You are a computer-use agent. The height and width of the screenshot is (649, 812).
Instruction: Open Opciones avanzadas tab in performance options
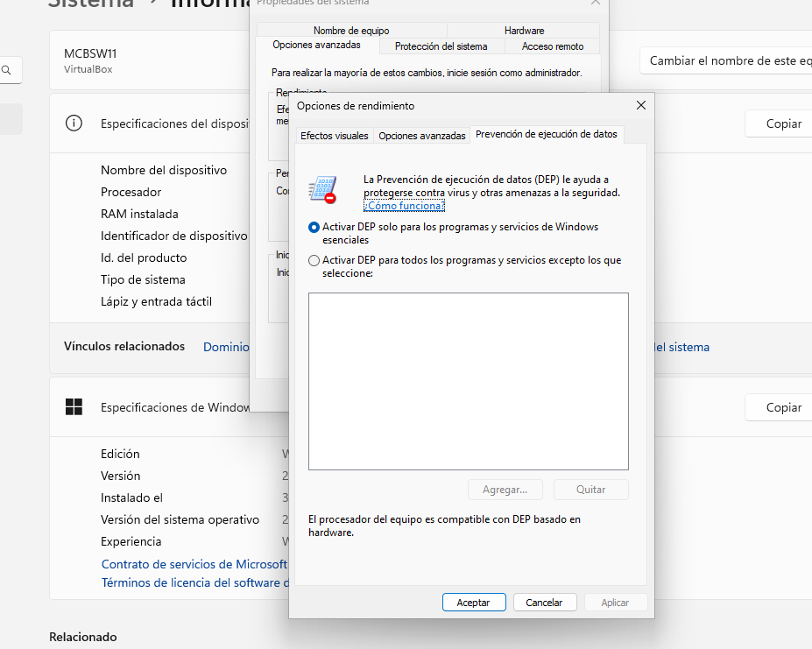click(x=421, y=136)
